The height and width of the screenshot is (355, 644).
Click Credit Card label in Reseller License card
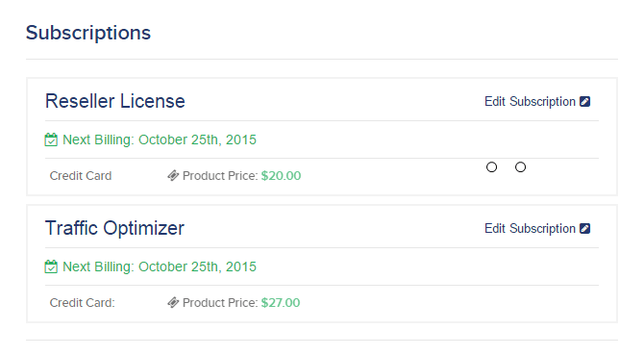point(81,176)
